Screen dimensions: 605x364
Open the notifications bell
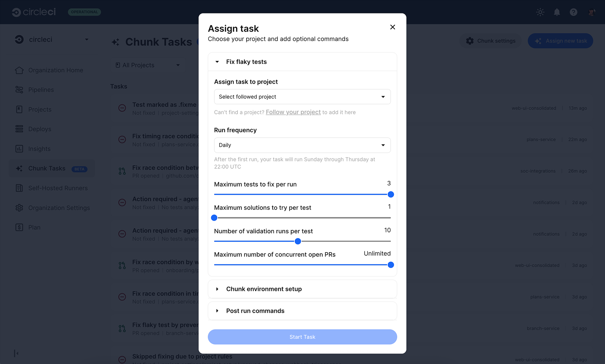tap(557, 12)
